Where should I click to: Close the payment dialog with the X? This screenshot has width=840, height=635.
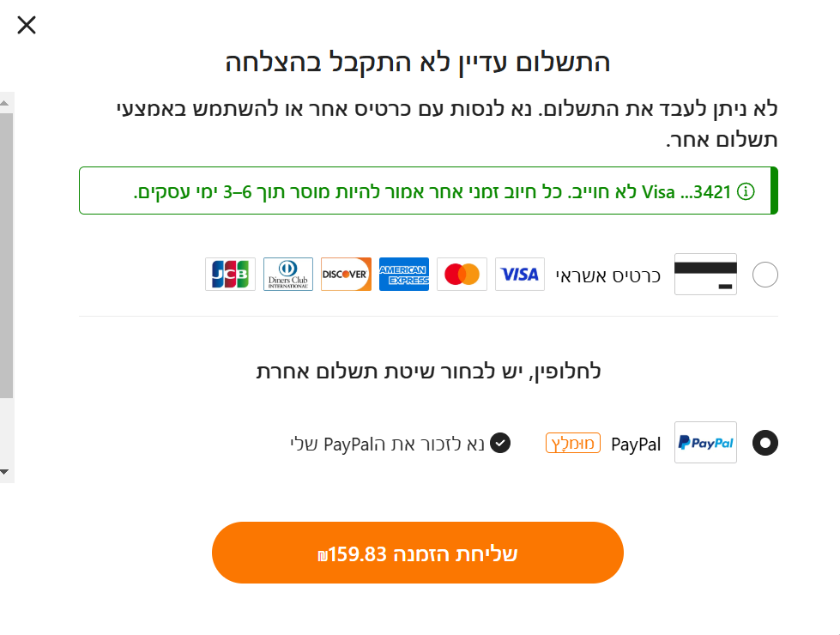pyautogui.click(x=26, y=25)
